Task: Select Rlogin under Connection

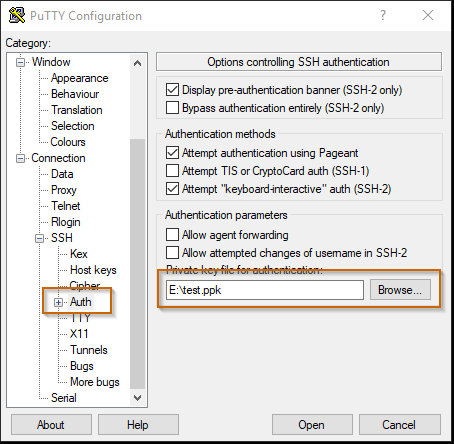Action: 66,222
